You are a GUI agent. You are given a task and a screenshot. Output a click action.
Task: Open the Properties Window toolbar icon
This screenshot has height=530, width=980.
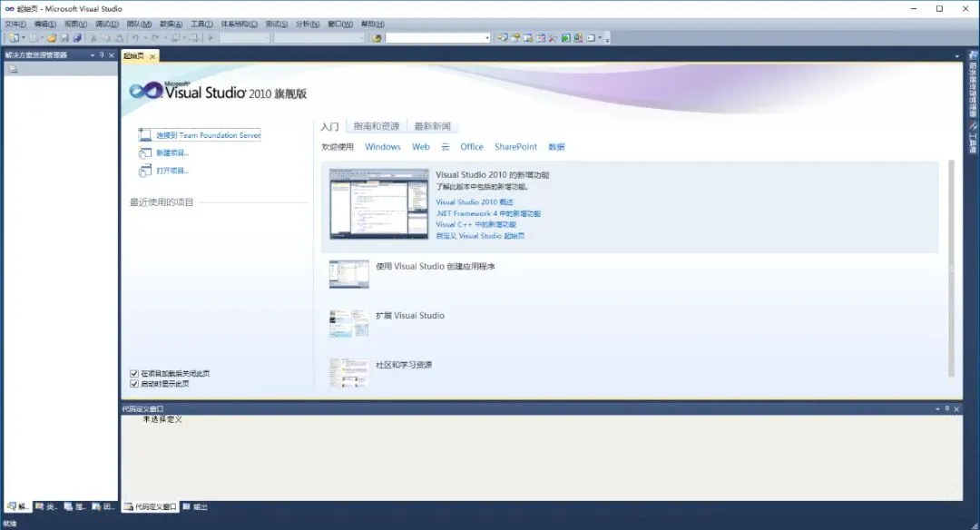515,37
